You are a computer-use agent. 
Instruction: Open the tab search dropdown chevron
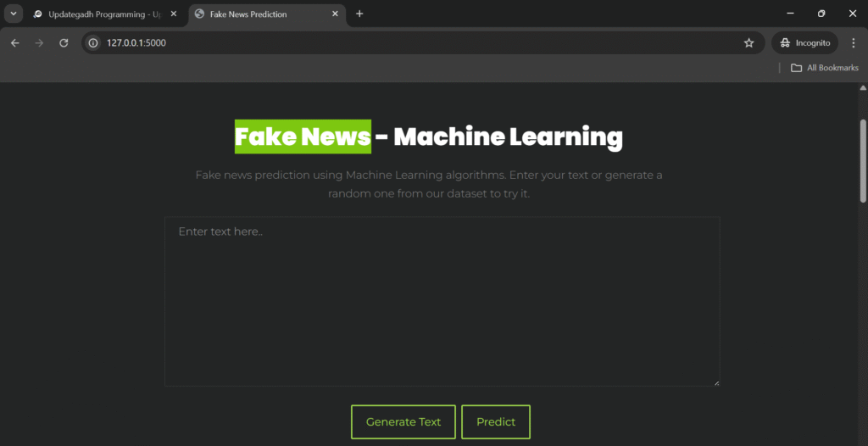[14, 14]
